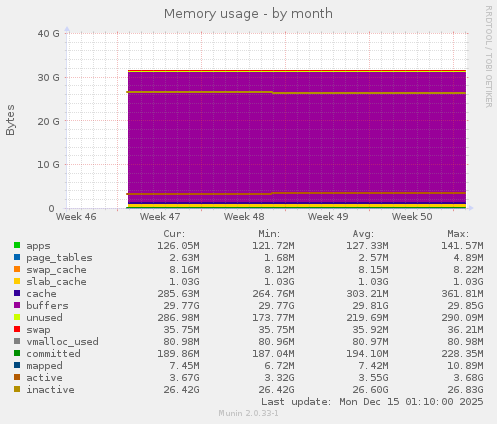Click the 'inactive' legend label
Viewport: 497px width, 424px height.
[50, 390]
